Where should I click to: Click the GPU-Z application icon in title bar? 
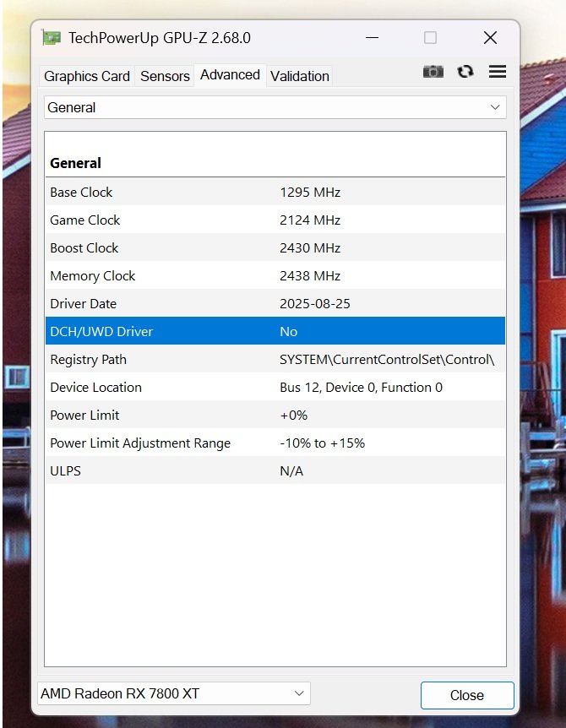[51, 38]
